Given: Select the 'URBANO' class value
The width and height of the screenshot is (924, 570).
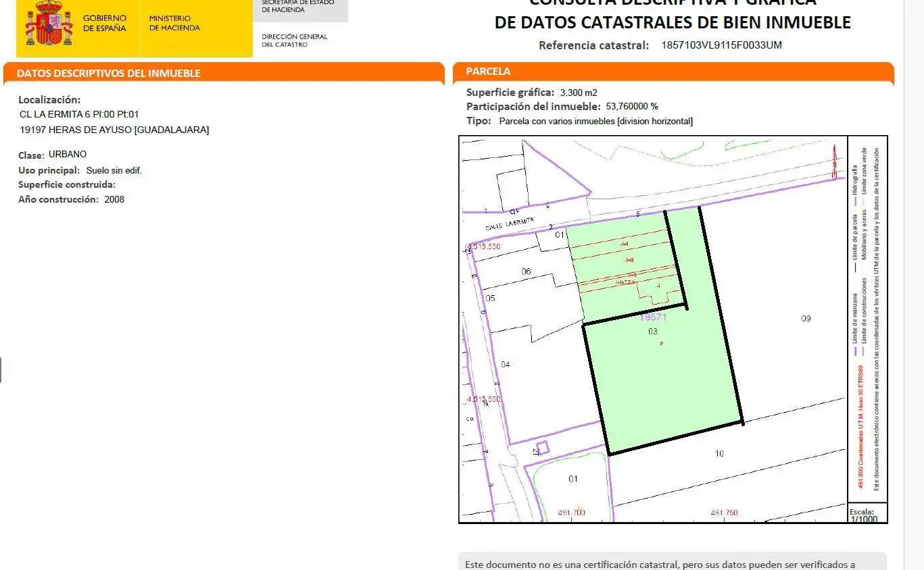Looking at the screenshot, I should pos(68,155).
